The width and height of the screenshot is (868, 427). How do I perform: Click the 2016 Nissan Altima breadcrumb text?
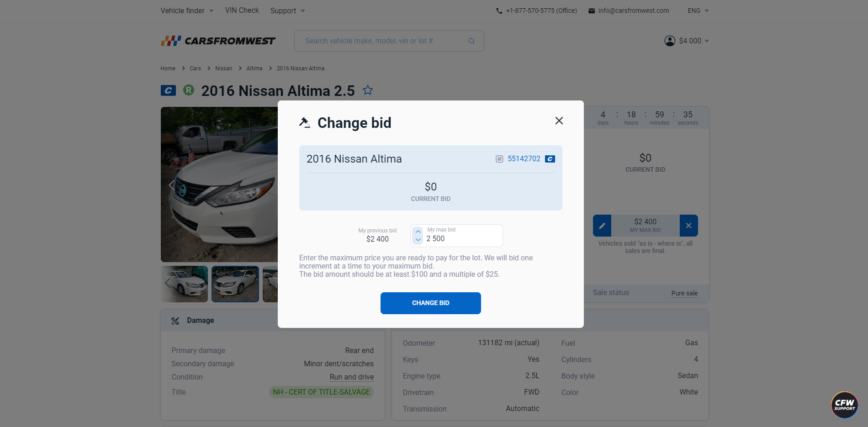[x=300, y=69]
